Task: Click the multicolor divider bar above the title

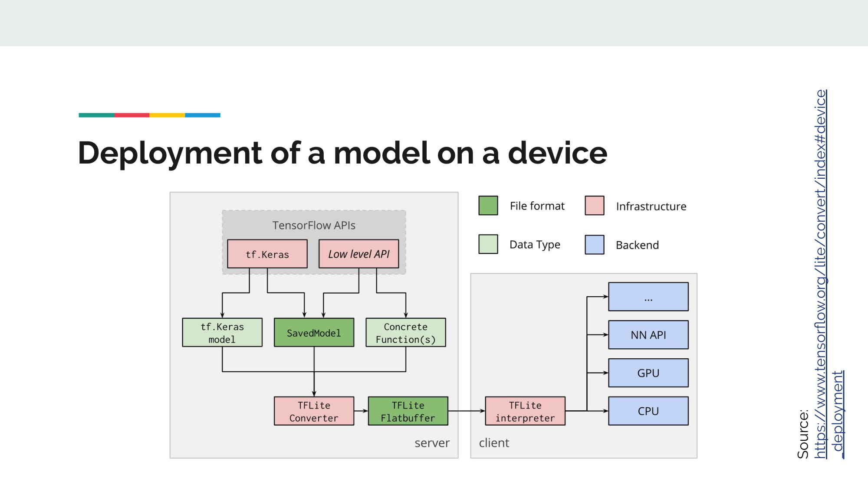Action: point(149,115)
